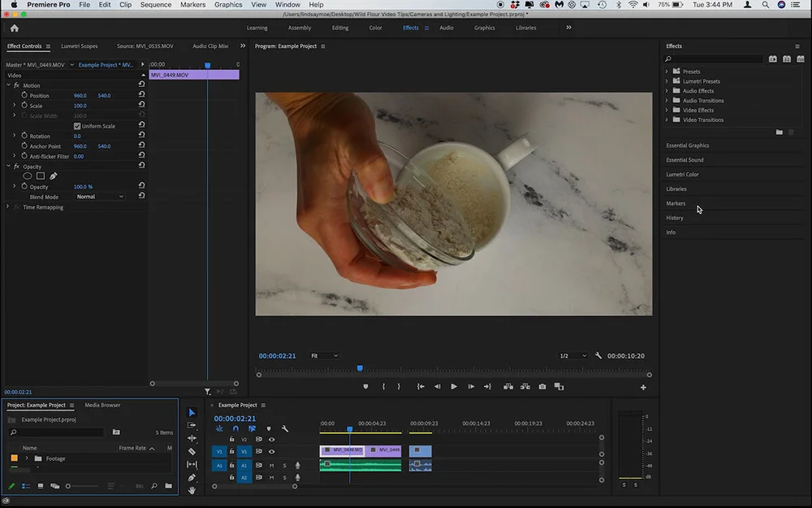Add a marker in the Program monitor
Viewport: 812px width, 508px height.
[365, 387]
